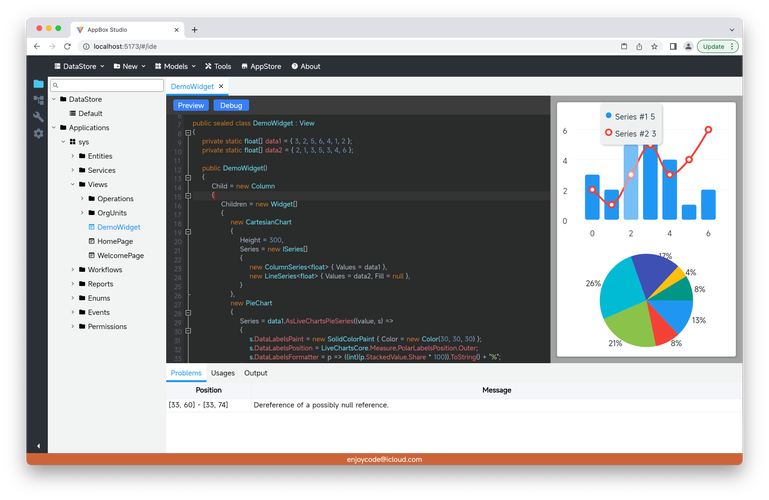Open the Models menu
This screenshot has width=769, height=500.
coord(175,66)
